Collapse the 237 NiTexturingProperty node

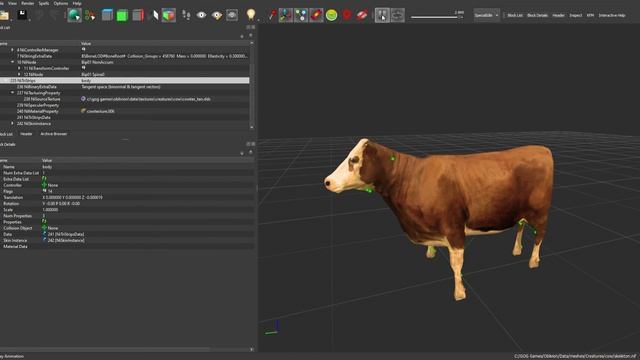click(12, 93)
